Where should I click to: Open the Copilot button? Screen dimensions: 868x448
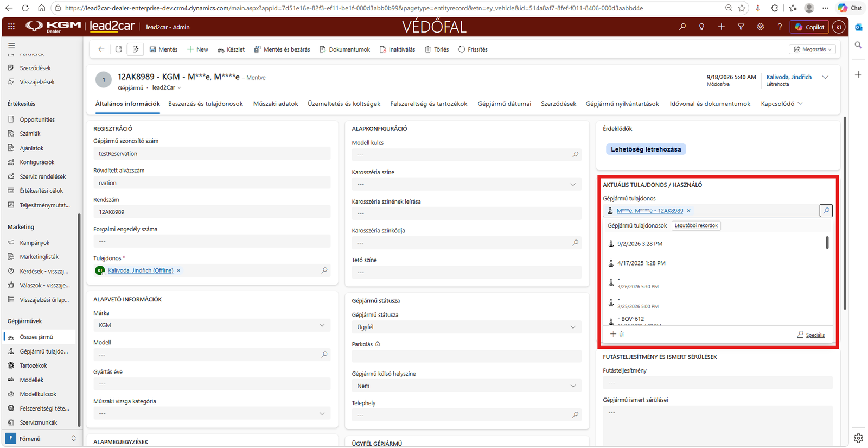pos(809,27)
